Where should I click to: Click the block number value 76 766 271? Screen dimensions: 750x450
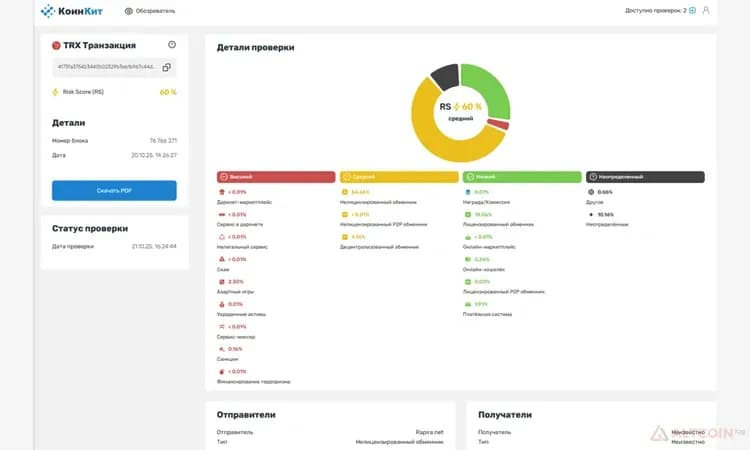coord(163,141)
